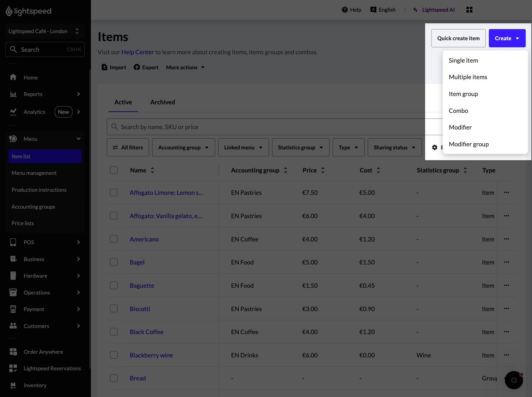The image size is (532, 397).
Task: Click the Inventory icon
Action: point(13,385)
